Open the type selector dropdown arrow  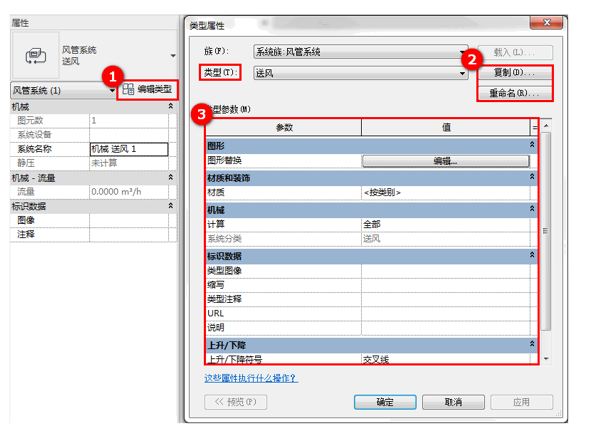(173, 56)
